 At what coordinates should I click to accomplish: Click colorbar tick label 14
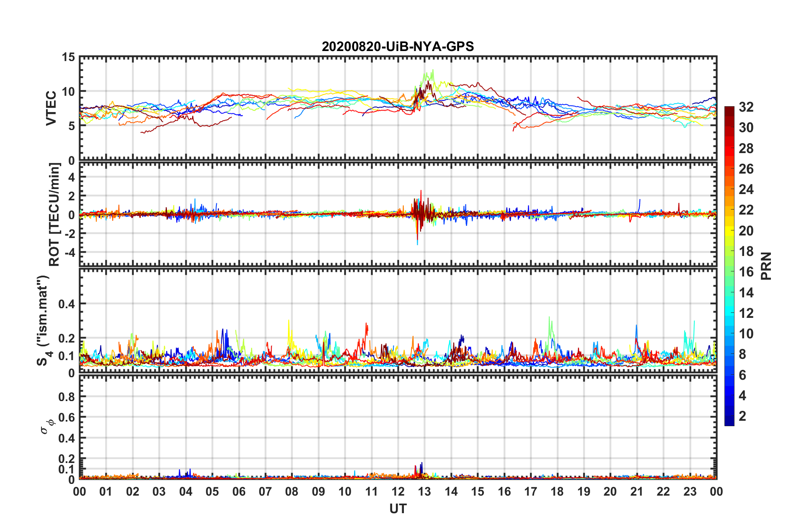tap(746, 293)
